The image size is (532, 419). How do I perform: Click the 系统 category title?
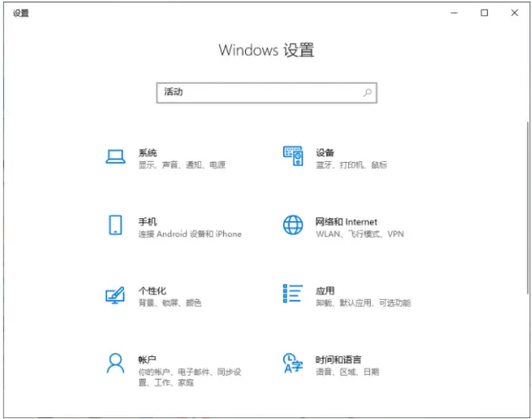[x=148, y=152]
